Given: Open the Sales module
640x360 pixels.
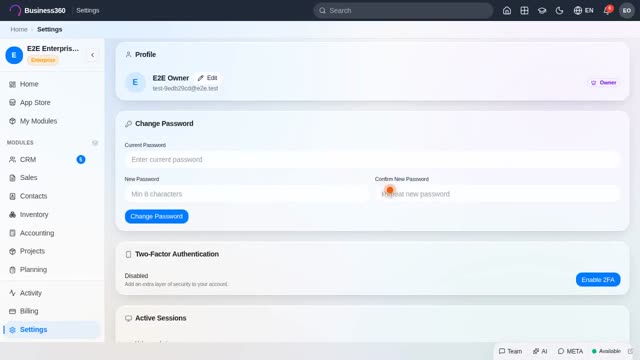Looking at the screenshot, I should 51,178.
